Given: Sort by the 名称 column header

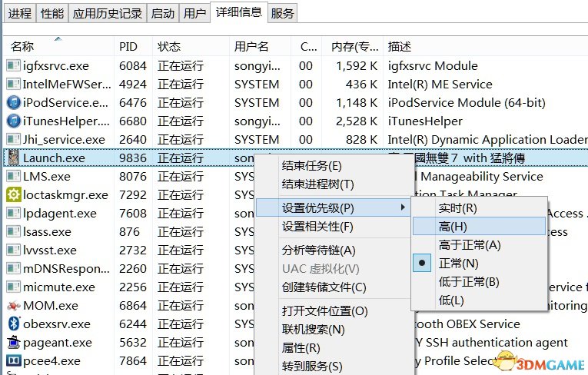Looking at the screenshot, I should coord(23,47).
